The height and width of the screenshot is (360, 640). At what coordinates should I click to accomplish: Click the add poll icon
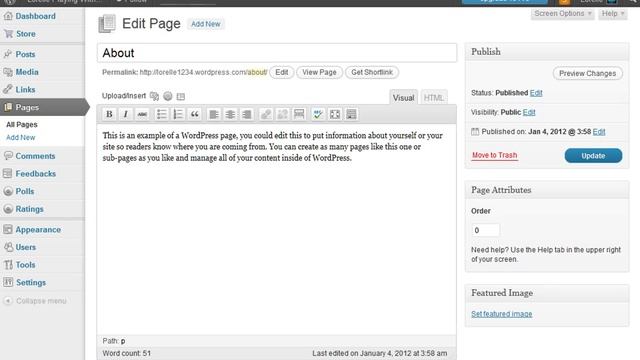[x=168, y=96]
